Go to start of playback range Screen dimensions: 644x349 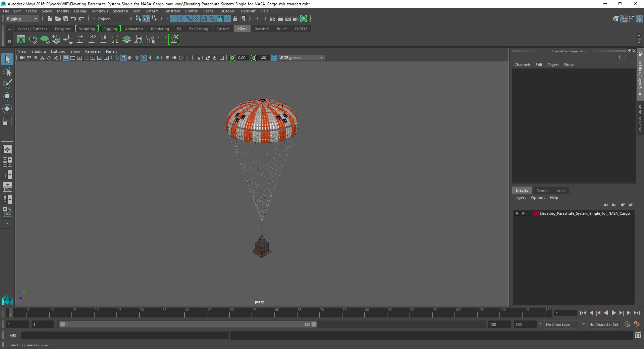583,313
